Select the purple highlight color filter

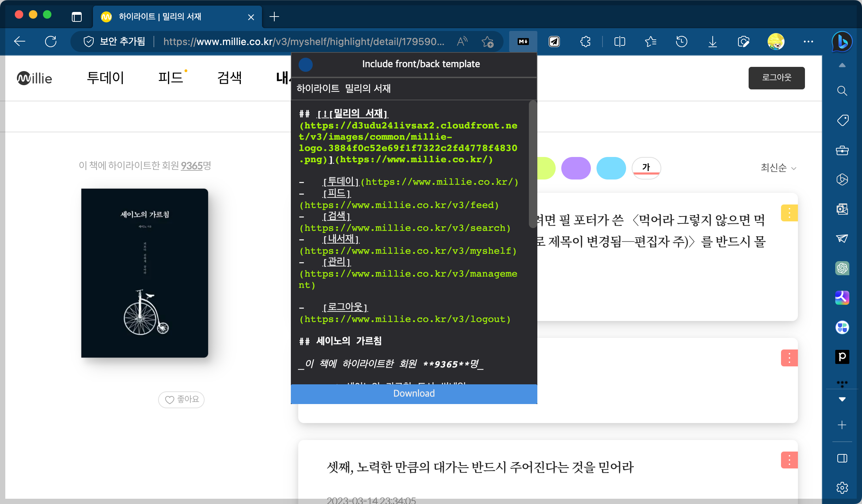pyautogui.click(x=576, y=168)
